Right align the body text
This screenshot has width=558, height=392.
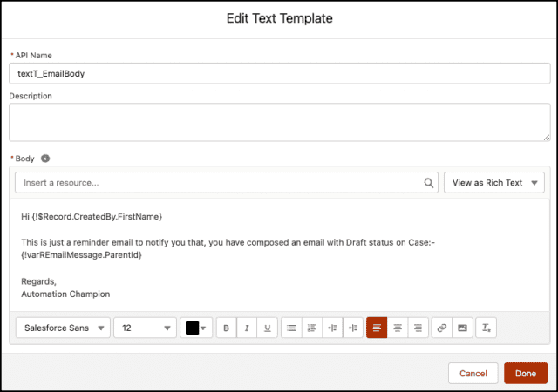pyautogui.click(x=418, y=328)
